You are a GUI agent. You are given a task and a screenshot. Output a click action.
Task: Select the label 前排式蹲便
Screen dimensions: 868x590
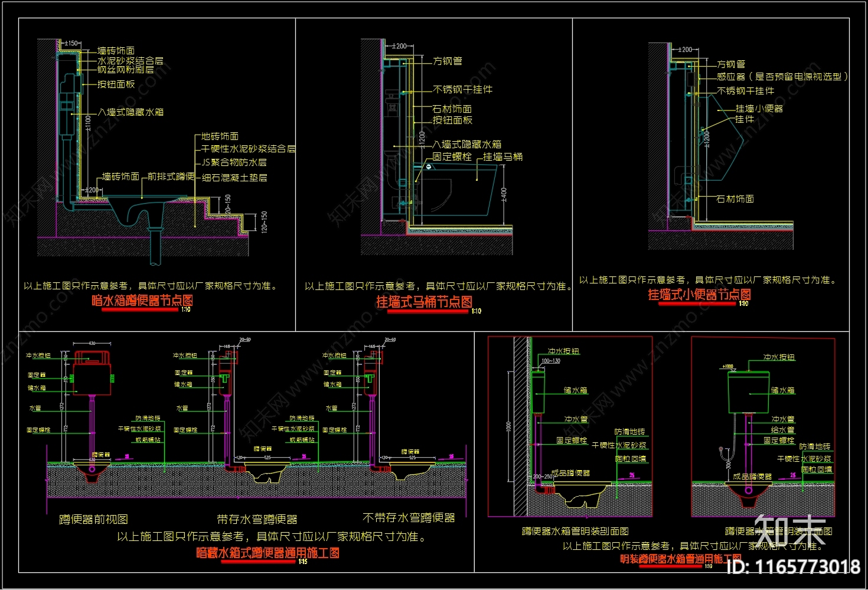click(x=171, y=177)
